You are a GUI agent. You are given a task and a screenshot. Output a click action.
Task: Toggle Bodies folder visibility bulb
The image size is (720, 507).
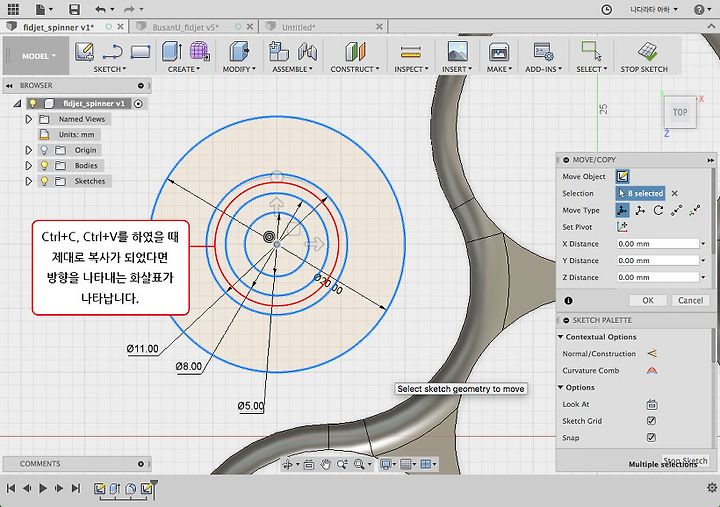pos(44,165)
